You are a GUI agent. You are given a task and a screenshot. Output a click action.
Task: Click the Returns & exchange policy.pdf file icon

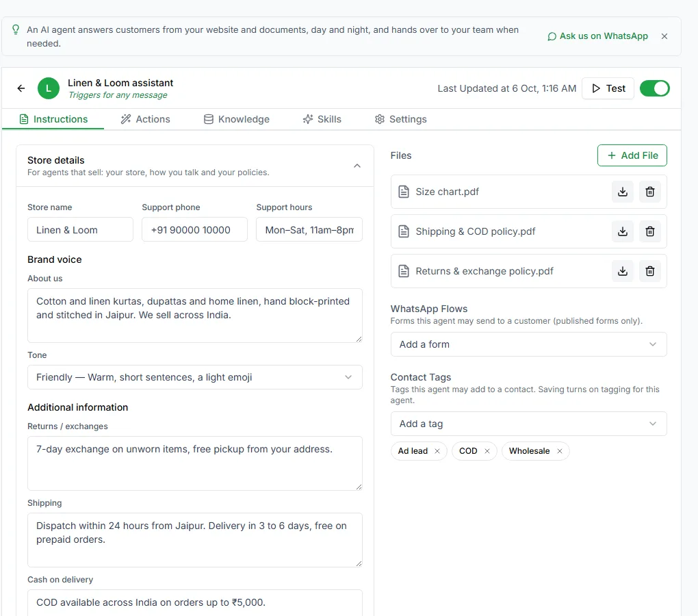[403, 271]
